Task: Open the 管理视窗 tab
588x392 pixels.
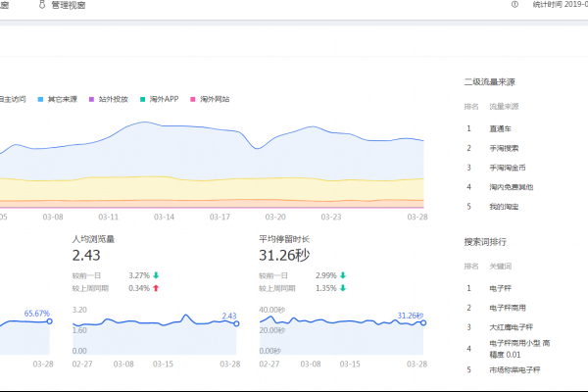Action: tap(69, 5)
